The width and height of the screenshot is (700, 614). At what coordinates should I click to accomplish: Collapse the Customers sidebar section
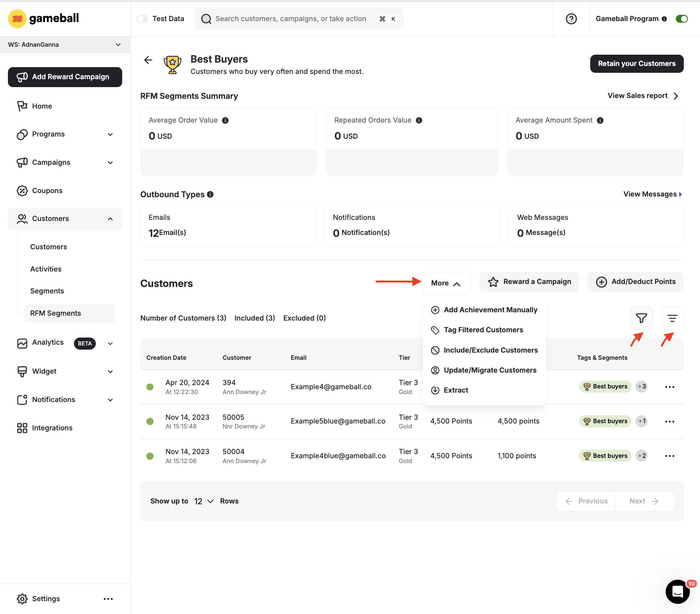pyautogui.click(x=110, y=219)
